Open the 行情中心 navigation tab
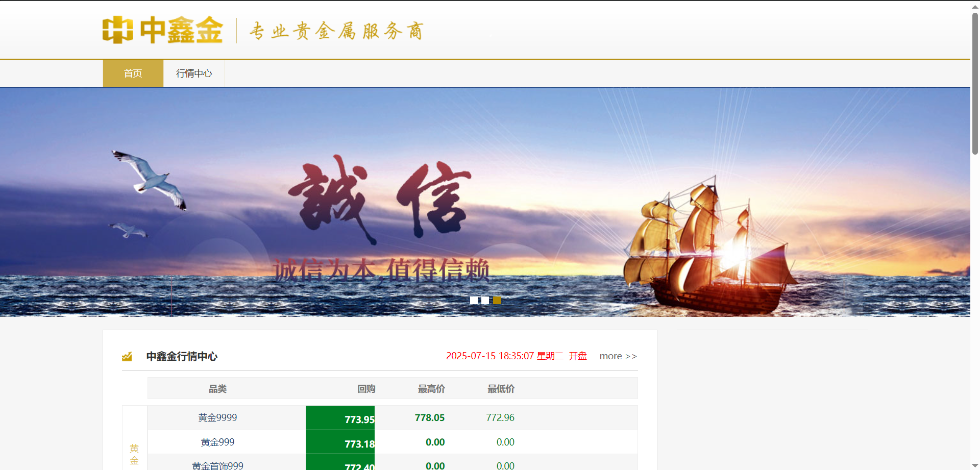980x470 pixels. [x=194, y=73]
